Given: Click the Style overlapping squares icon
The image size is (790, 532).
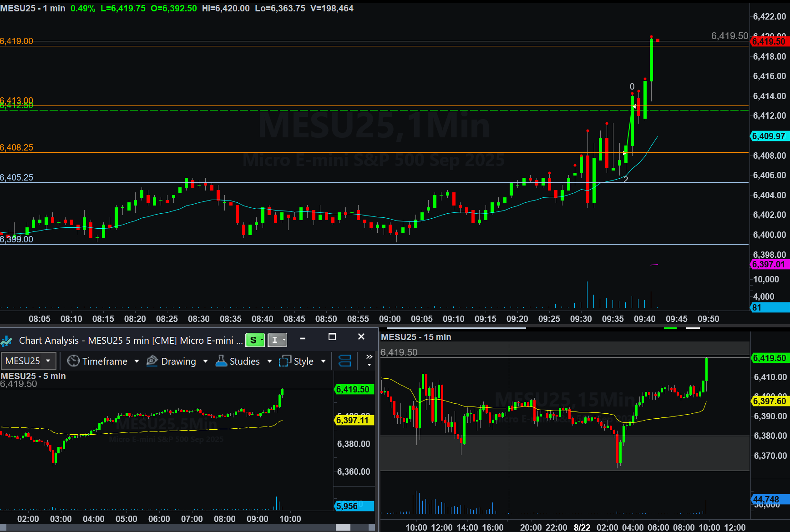Looking at the screenshot, I should pyautogui.click(x=285, y=361).
